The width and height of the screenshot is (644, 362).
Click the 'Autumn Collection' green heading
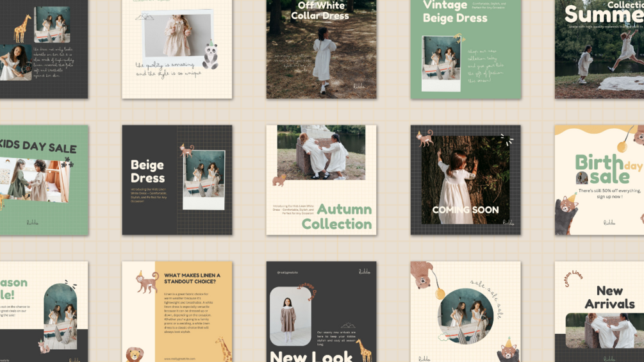[337, 217]
